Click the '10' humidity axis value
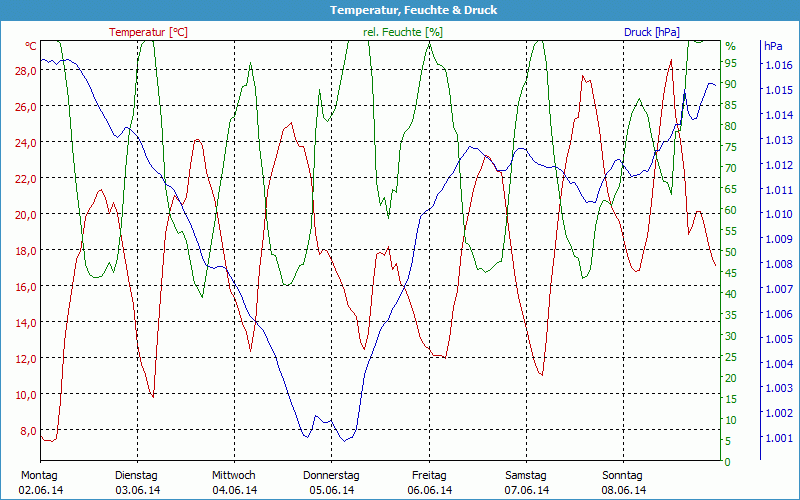The image size is (800, 500). (731, 420)
